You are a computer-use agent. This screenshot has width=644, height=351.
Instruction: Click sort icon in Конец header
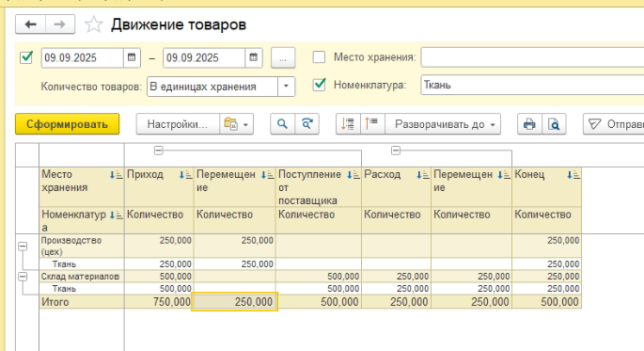573,175
